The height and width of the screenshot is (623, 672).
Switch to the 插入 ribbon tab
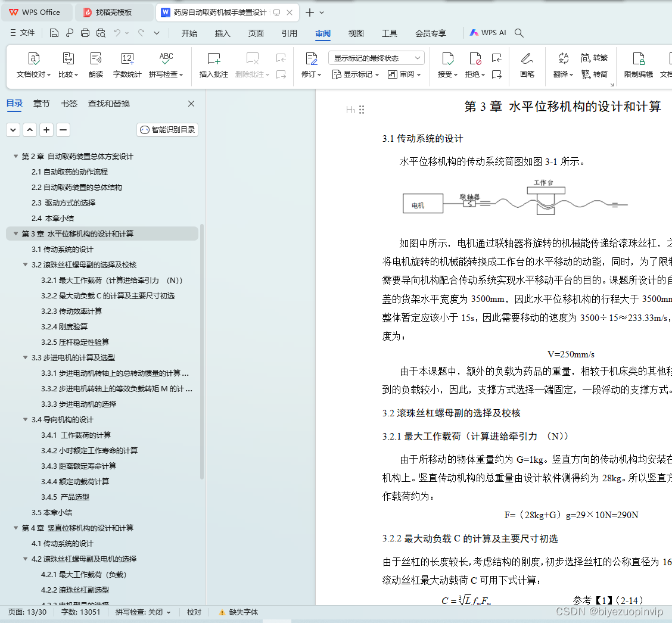222,33
